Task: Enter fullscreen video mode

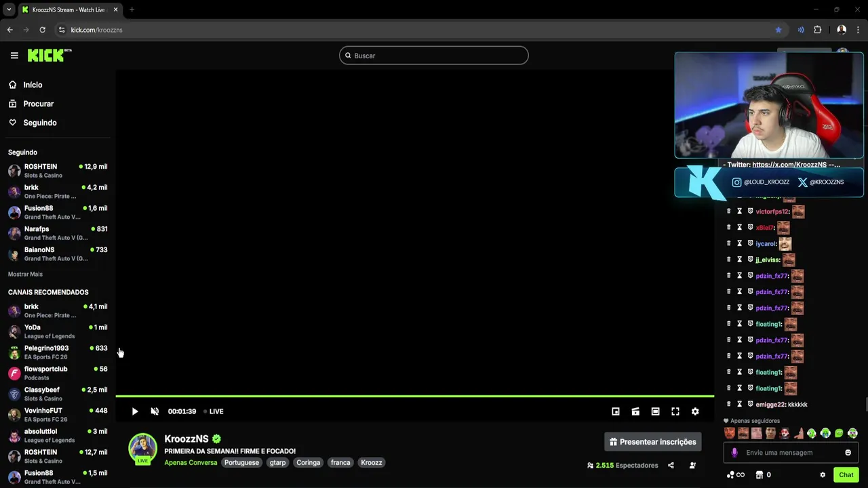Action: pyautogui.click(x=675, y=411)
